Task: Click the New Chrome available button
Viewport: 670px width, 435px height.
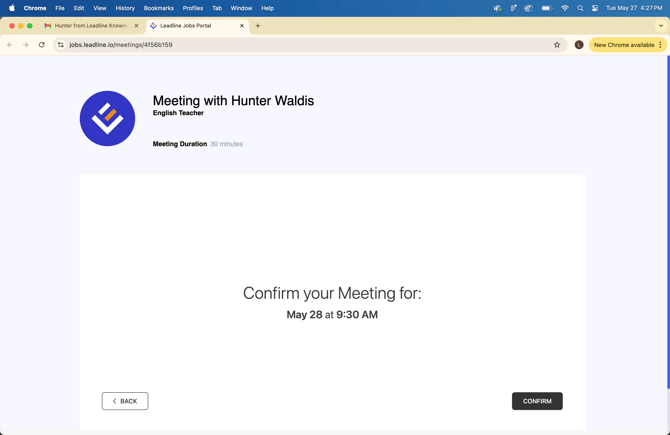Action: 623,45
